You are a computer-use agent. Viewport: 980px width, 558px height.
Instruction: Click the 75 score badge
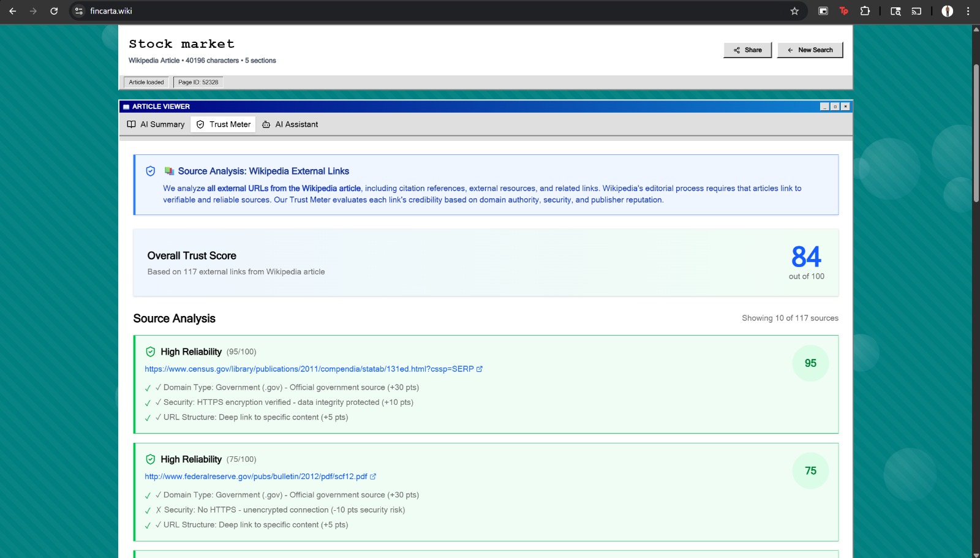pos(810,470)
